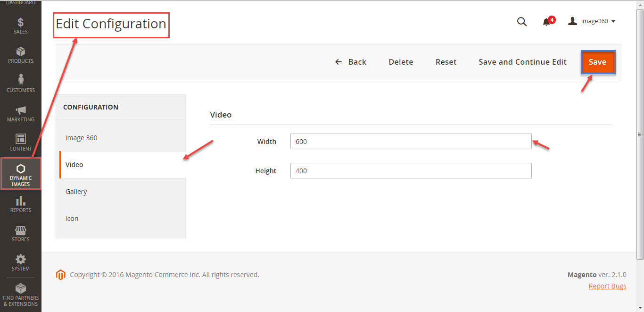
Task: Open the Dynamic Images sidebar menu
Action: click(x=21, y=174)
